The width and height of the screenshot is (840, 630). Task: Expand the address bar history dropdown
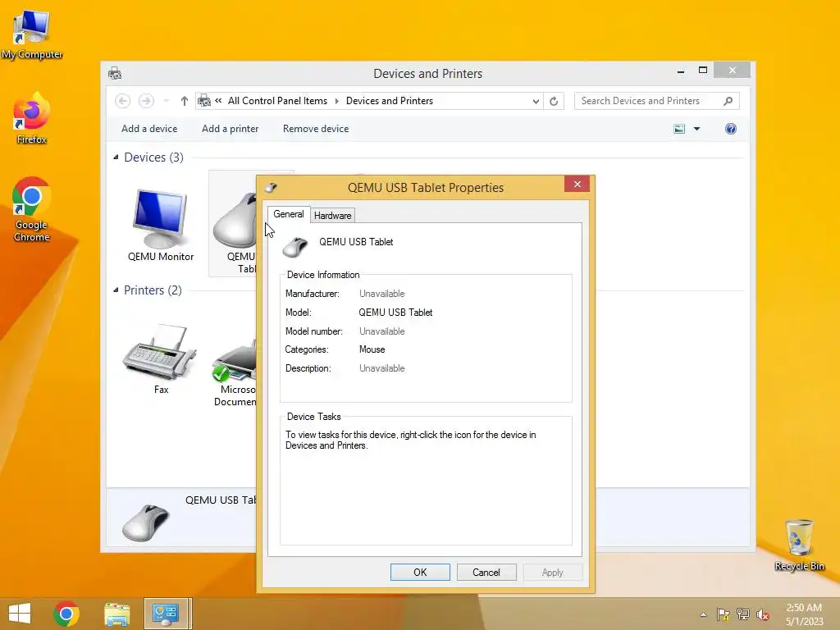click(535, 101)
